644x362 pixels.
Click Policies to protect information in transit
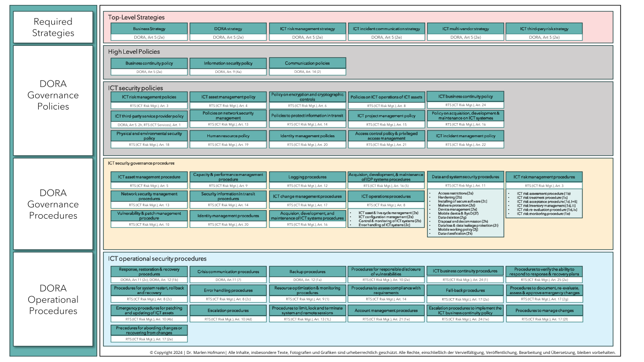coord(307,116)
